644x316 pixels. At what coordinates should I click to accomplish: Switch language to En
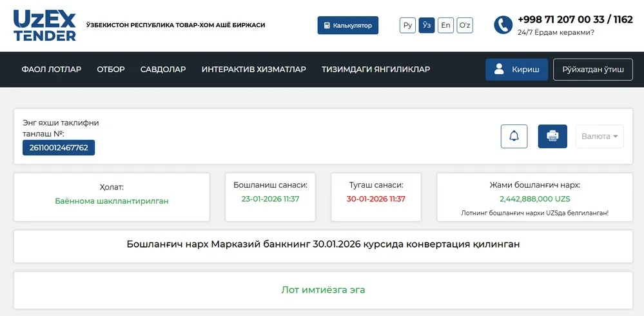445,25
